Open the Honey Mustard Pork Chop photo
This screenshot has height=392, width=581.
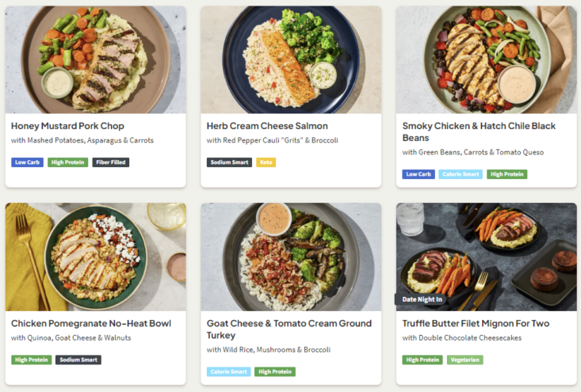point(95,59)
